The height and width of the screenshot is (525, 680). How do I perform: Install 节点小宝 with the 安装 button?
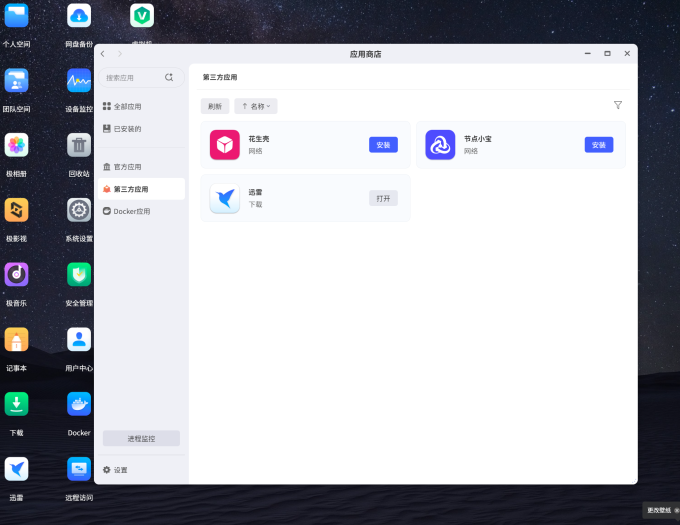[x=599, y=145]
